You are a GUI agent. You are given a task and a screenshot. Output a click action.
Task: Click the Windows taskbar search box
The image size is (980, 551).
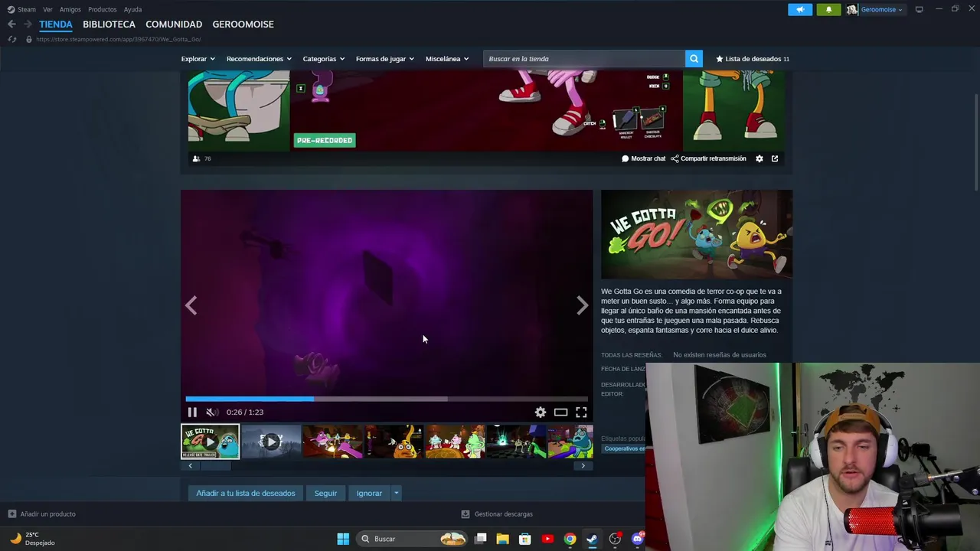click(413, 539)
